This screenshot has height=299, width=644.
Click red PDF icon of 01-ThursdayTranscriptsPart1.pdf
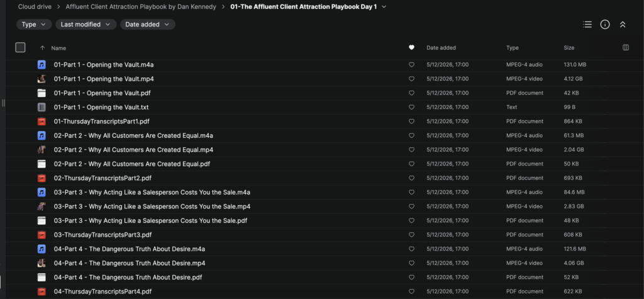(42, 121)
